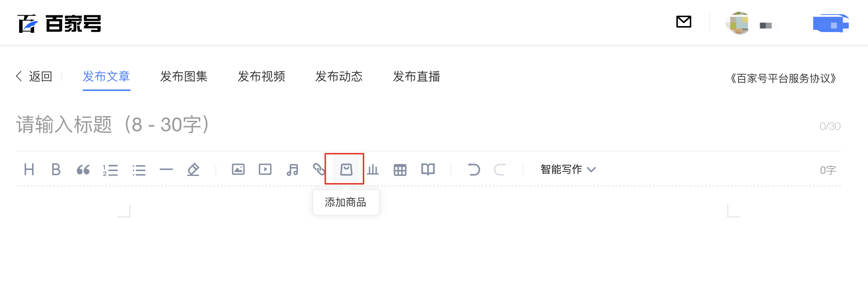Expand the 智能写作 dropdown
Image resolution: width=868 pixels, height=293 pixels.
568,170
